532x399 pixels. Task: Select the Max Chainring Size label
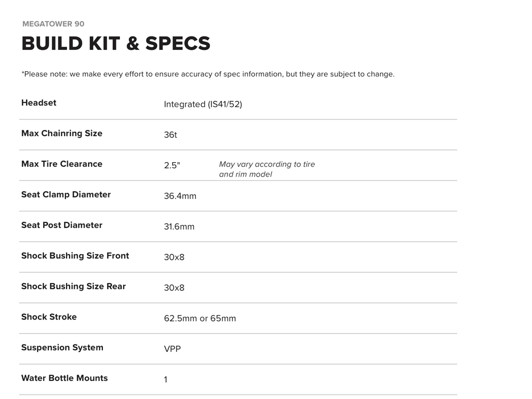tap(62, 134)
